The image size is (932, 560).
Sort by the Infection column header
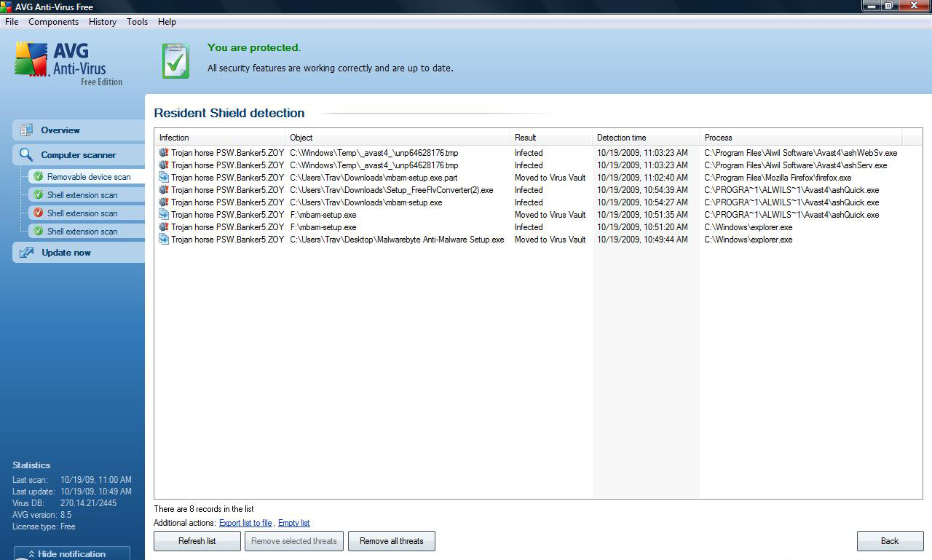[x=220, y=138]
